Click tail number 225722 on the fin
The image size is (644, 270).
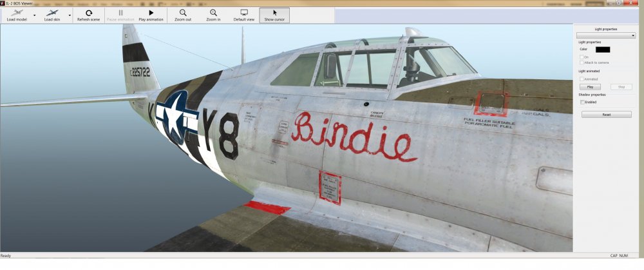pyautogui.click(x=140, y=72)
